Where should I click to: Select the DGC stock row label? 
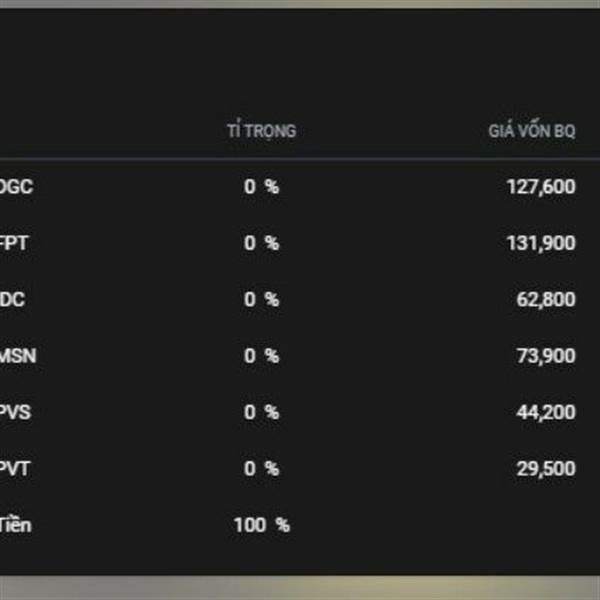pyautogui.click(x=17, y=186)
